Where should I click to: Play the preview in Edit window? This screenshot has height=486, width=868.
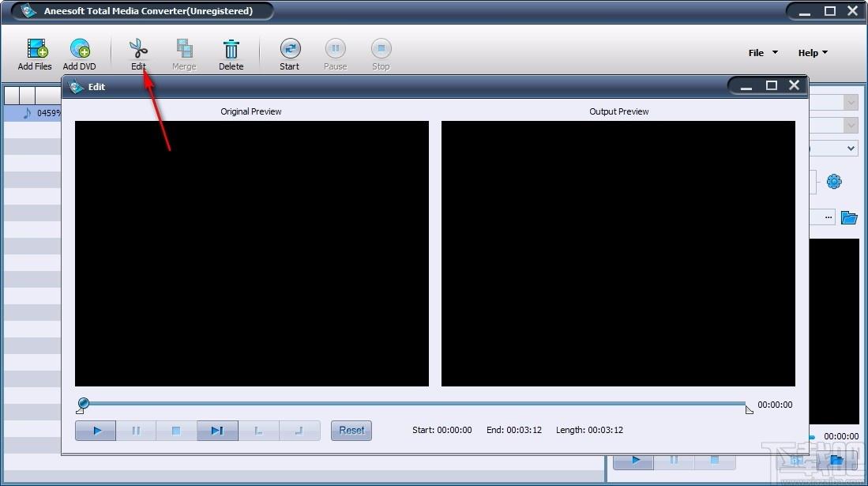click(96, 431)
